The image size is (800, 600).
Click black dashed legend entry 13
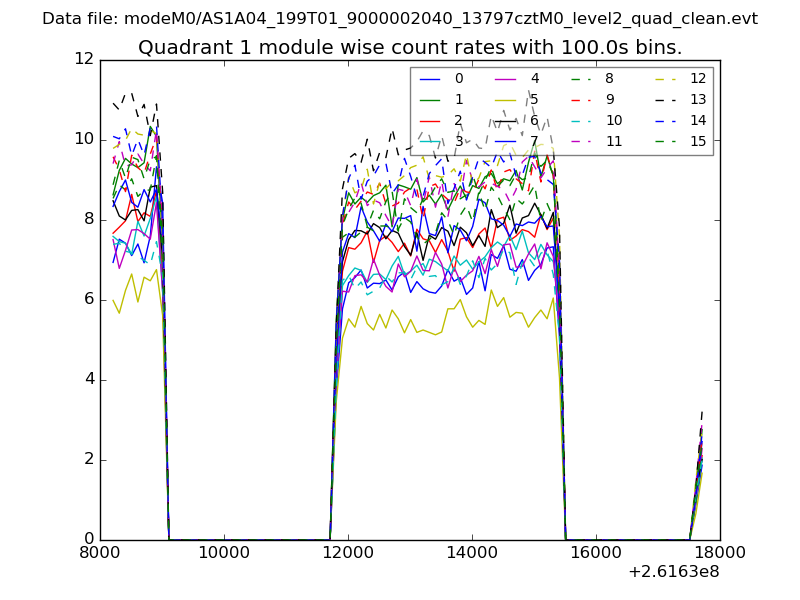click(697, 99)
